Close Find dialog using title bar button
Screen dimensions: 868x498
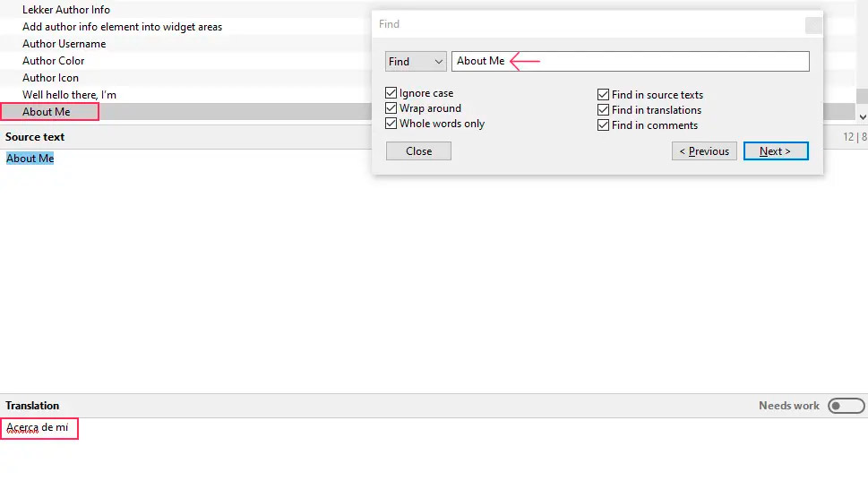[x=812, y=25]
